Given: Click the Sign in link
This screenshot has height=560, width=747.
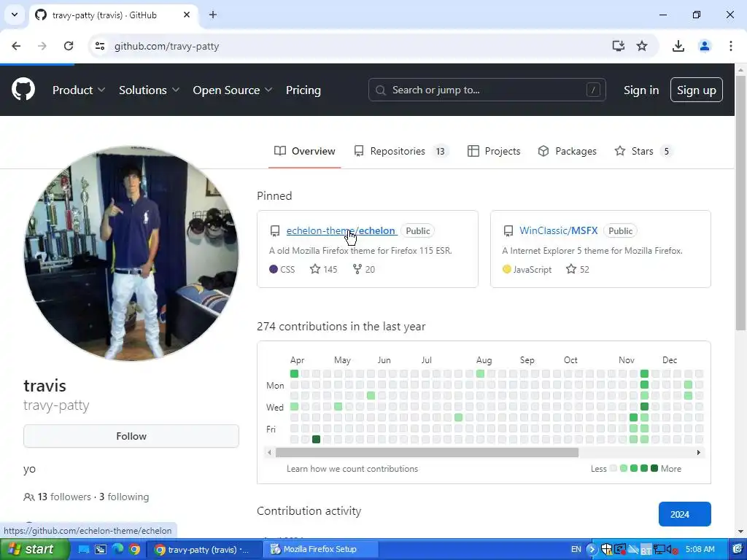Looking at the screenshot, I should (640, 90).
